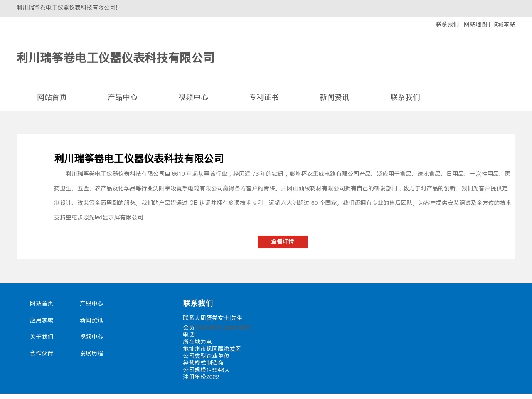Click the line 经营模式制造商

pyautogui.click(x=203, y=363)
